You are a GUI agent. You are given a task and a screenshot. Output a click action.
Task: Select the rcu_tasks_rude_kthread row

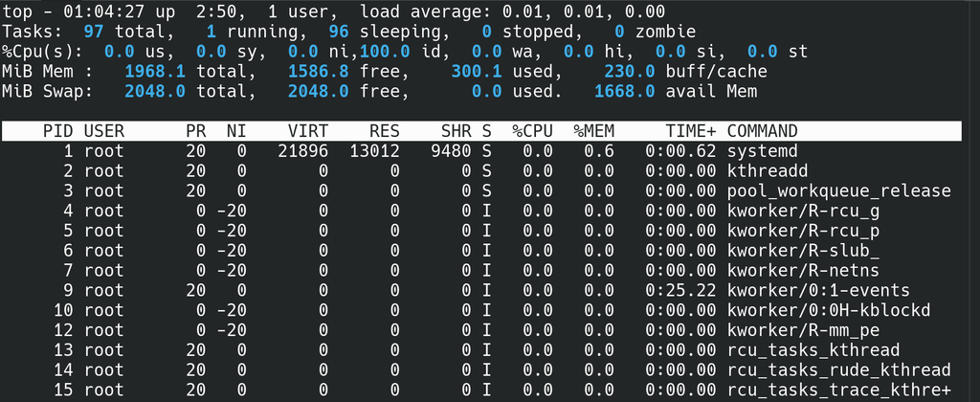click(x=481, y=370)
